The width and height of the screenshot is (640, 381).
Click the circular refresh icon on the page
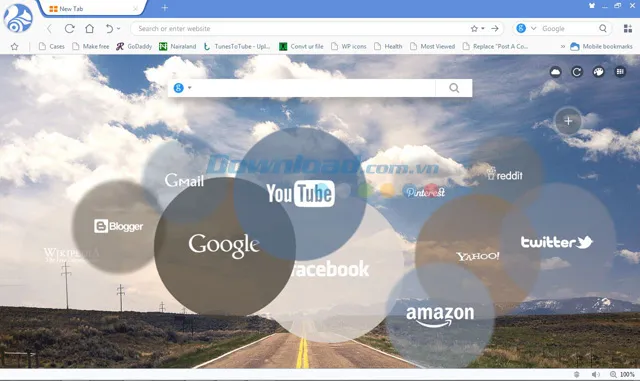point(577,72)
